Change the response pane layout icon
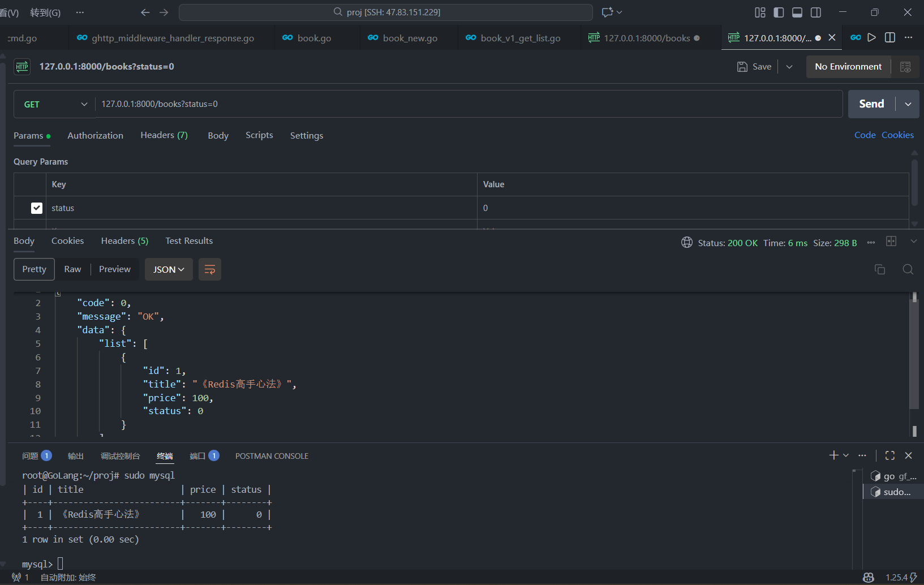Screen dimensions: 924x585 [891, 241]
